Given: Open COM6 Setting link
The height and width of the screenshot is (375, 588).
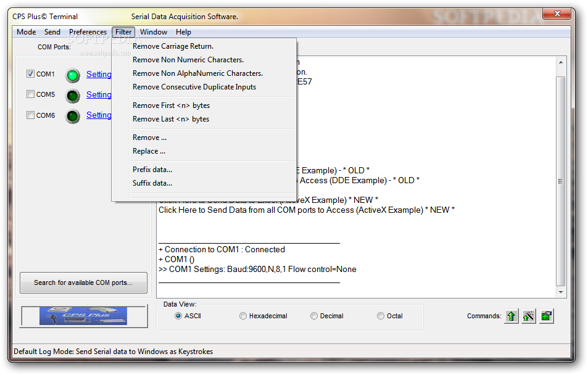Looking at the screenshot, I should (99, 115).
